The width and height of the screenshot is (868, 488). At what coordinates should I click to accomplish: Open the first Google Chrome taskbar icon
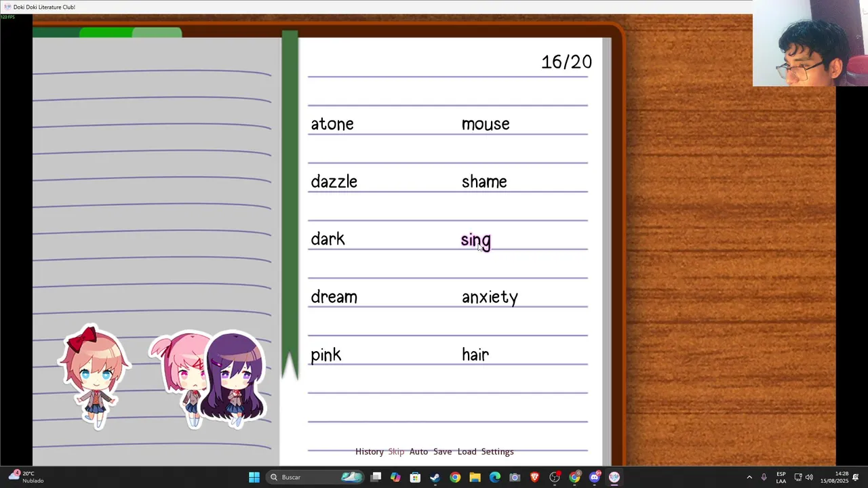(x=455, y=477)
